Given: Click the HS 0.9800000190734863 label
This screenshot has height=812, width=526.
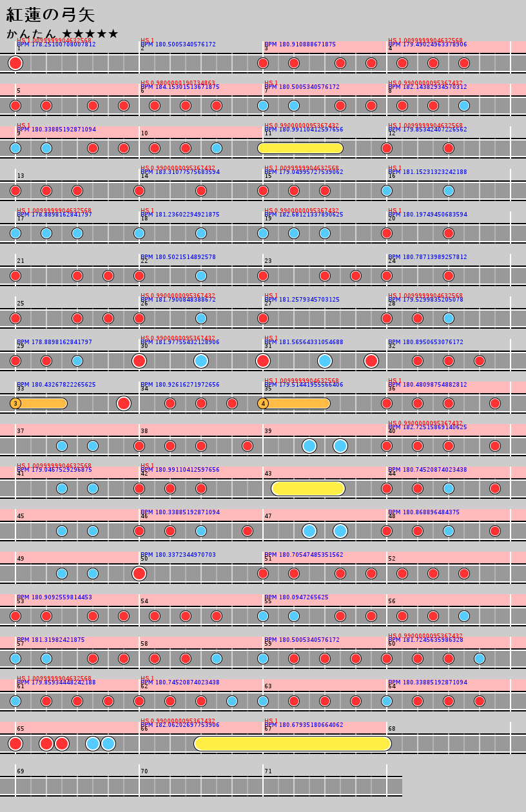Looking at the screenshot, I should (178, 83).
